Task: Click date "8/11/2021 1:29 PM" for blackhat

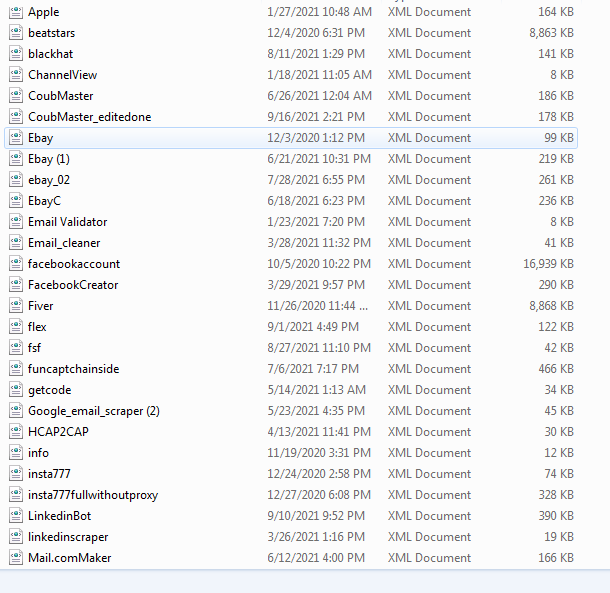Action: pos(316,54)
